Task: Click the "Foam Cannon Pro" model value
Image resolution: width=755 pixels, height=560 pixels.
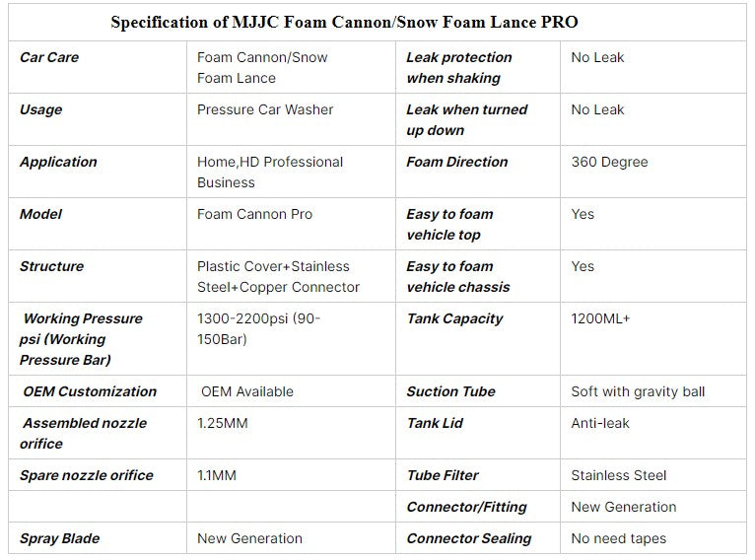Action: 254,214
